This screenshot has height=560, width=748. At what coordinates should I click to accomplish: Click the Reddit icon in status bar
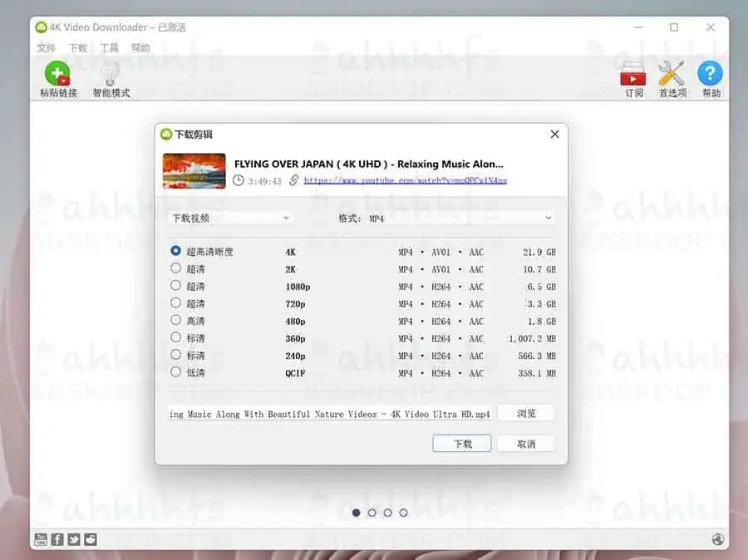91,539
